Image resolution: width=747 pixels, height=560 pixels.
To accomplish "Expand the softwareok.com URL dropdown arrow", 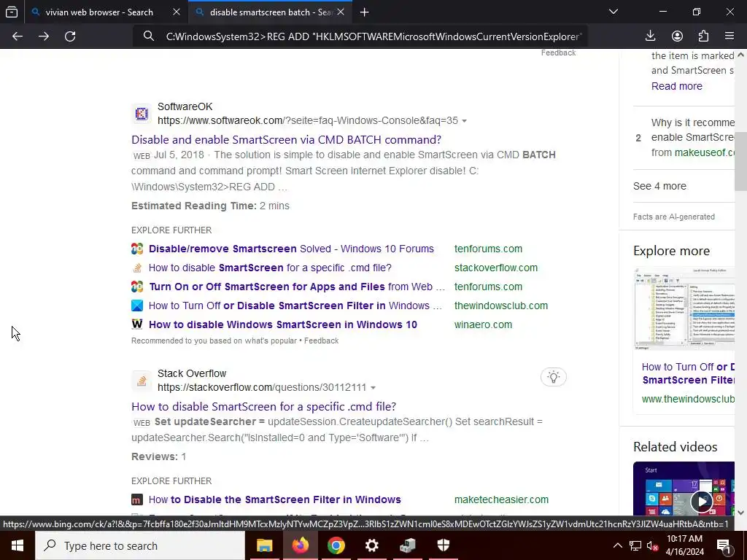I will (465, 121).
